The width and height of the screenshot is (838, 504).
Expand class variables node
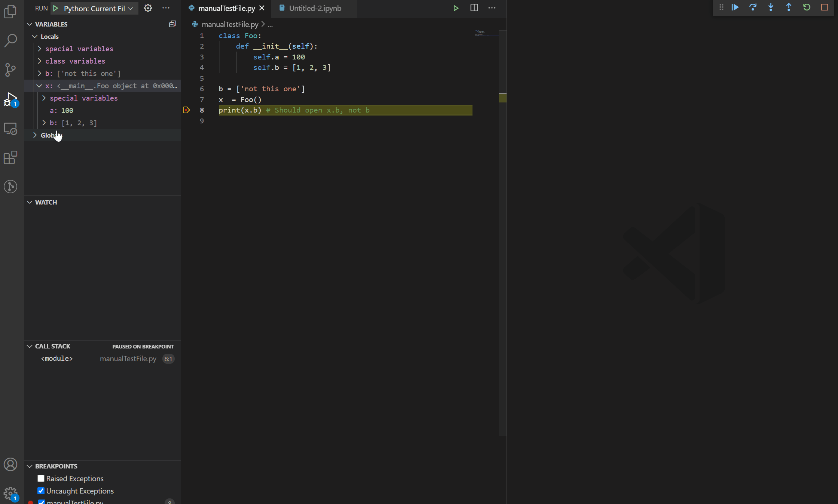pos(39,61)
